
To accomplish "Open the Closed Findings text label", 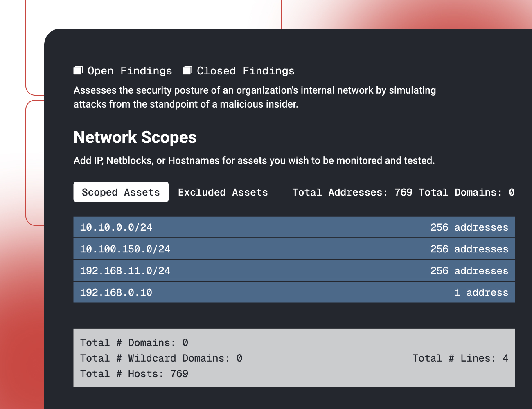I will click(x=246, y=71).
